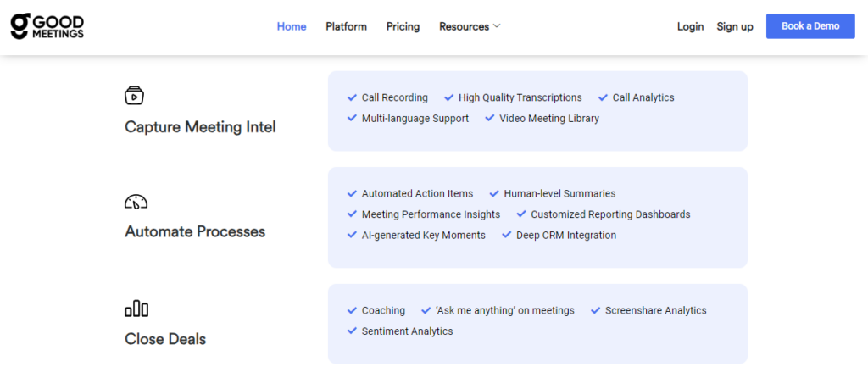
Task: Select the Sentiment Analytics feature text
Action: [407, 331]
